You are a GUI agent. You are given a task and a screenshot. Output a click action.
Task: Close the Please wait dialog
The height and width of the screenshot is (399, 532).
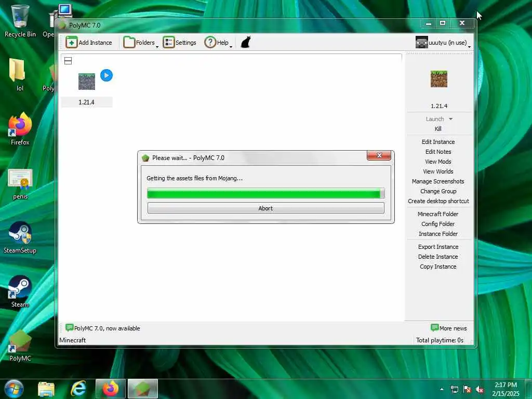click(379, 155)
